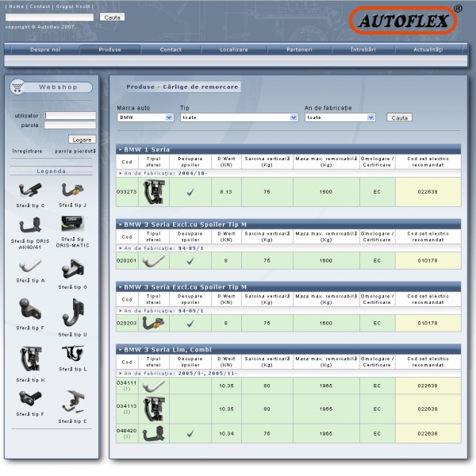Open the Parteneri menu item
This screenshot has height=476, width=476.
click(x=299, y=49)
